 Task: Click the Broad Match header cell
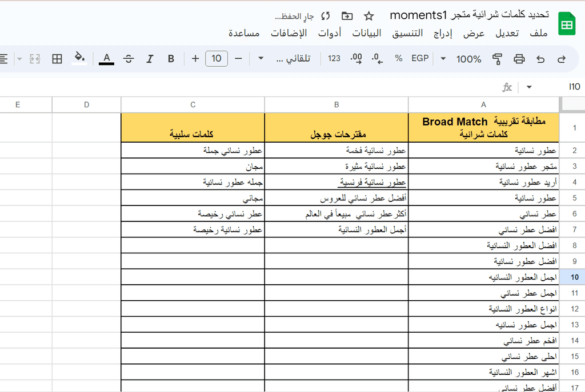(484, 127)
